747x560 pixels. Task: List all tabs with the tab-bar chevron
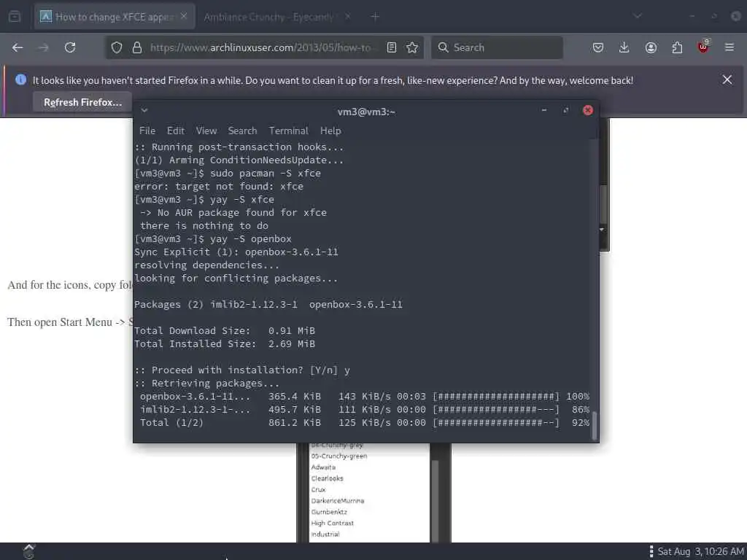click(637, 17)
